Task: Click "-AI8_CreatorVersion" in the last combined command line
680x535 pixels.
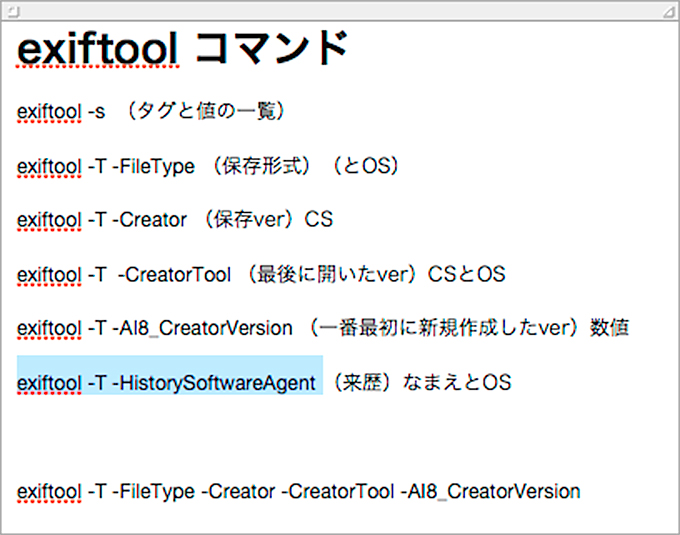Action: coord(490,492)
